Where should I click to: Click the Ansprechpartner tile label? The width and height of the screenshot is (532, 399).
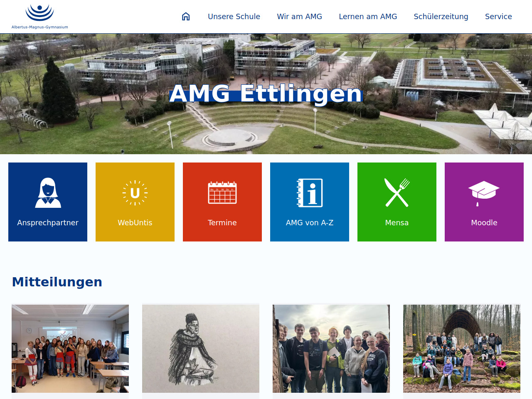click(48, 223)
